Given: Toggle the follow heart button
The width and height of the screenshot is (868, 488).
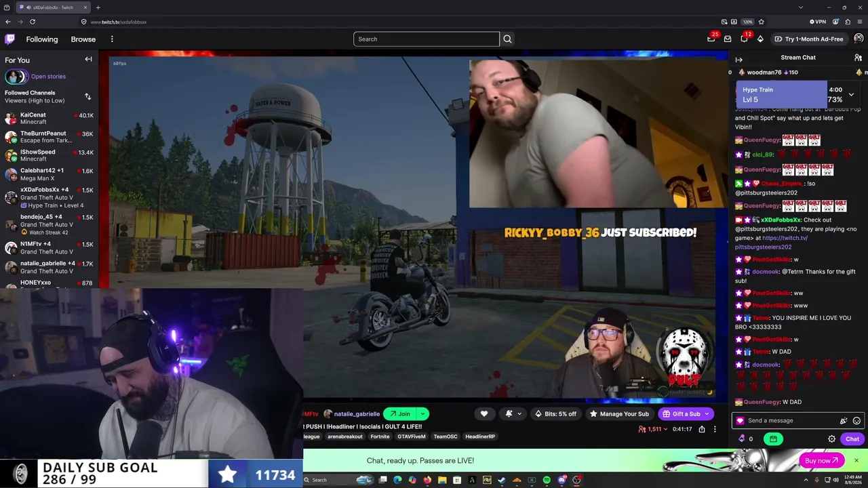Looking at the screenshot, I should [x=484, y=414].
